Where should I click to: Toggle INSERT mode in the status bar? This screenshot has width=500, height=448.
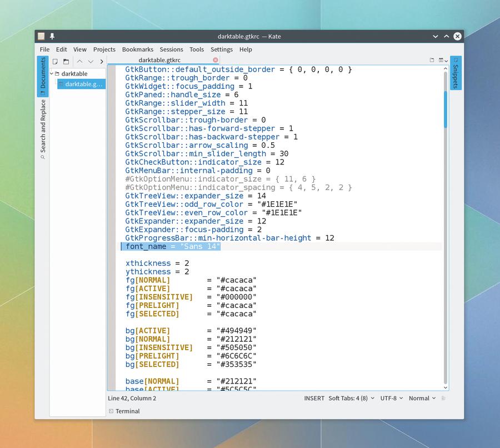(314, 398)
